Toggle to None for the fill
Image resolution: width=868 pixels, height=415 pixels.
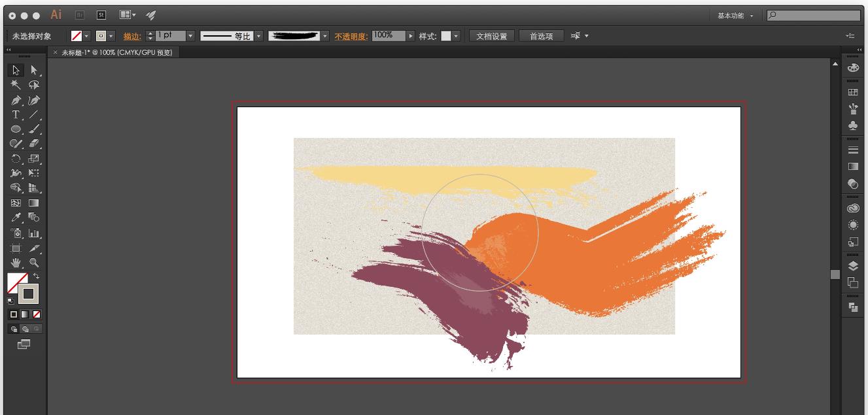(x=35, y=314)
